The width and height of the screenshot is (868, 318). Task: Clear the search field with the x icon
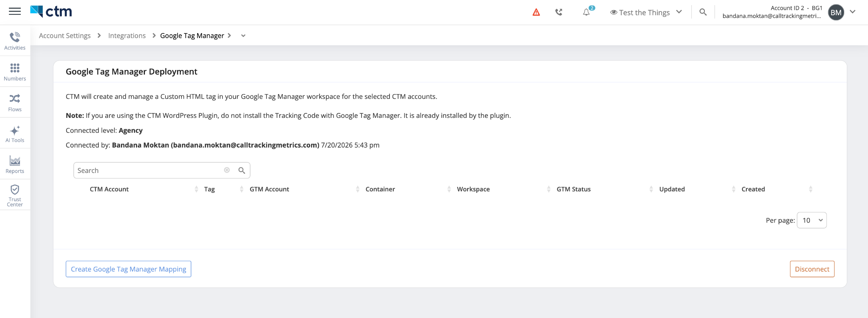[x=227, y=170]
